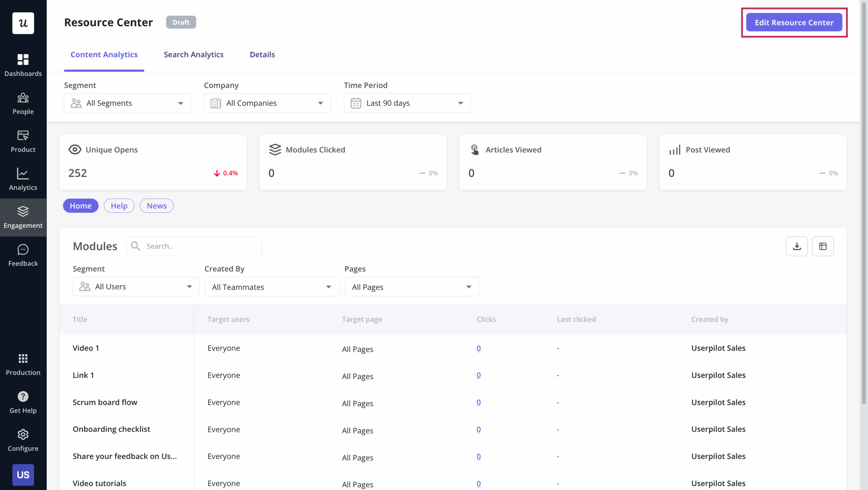Click the clicks count link for Video 1
The width and height of the screenshot is (868, 490).
(478, 348)
